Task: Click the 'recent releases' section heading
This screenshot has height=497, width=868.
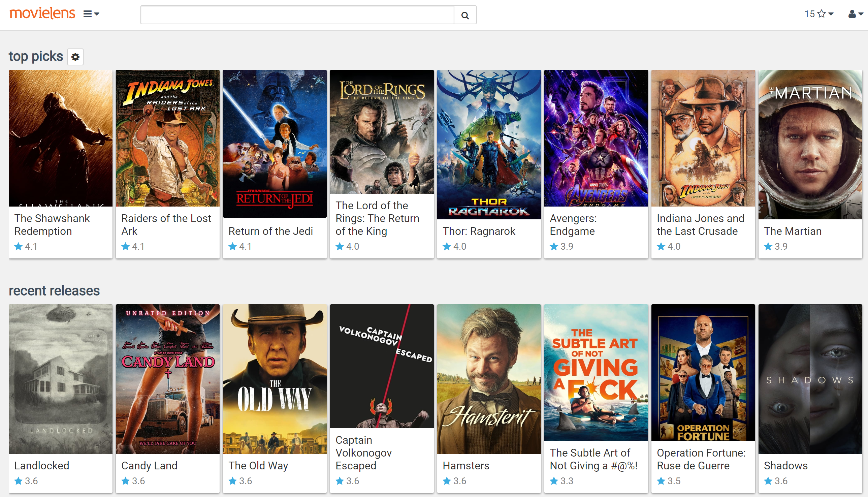Action: point(54,291)
